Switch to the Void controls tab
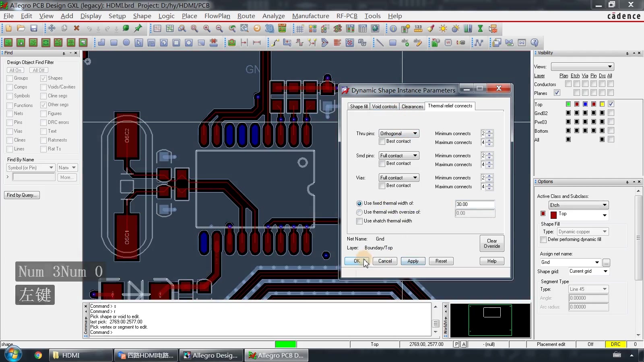The height and width of the screenshot is (362, 644). tap(384, 107)
